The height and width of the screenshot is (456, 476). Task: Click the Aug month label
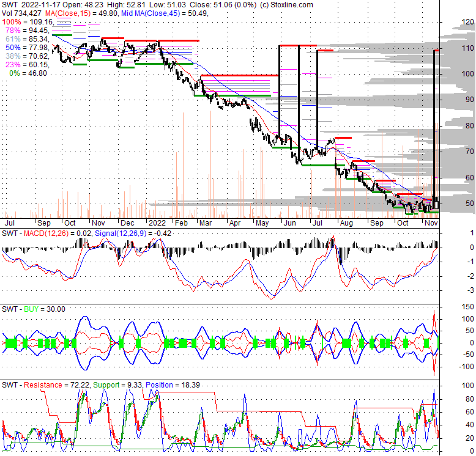[346, 223]
